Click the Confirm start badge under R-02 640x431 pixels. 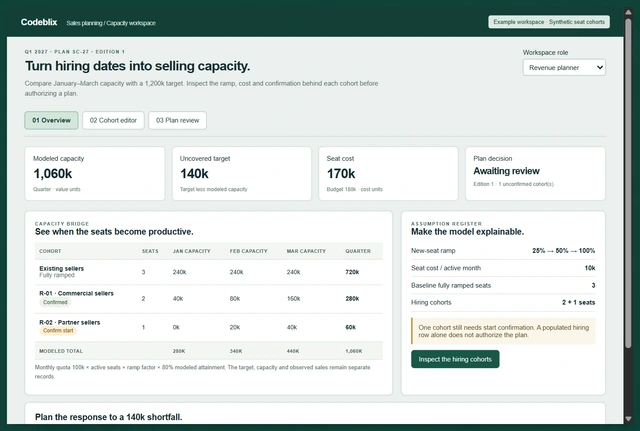tap(58, 331)
